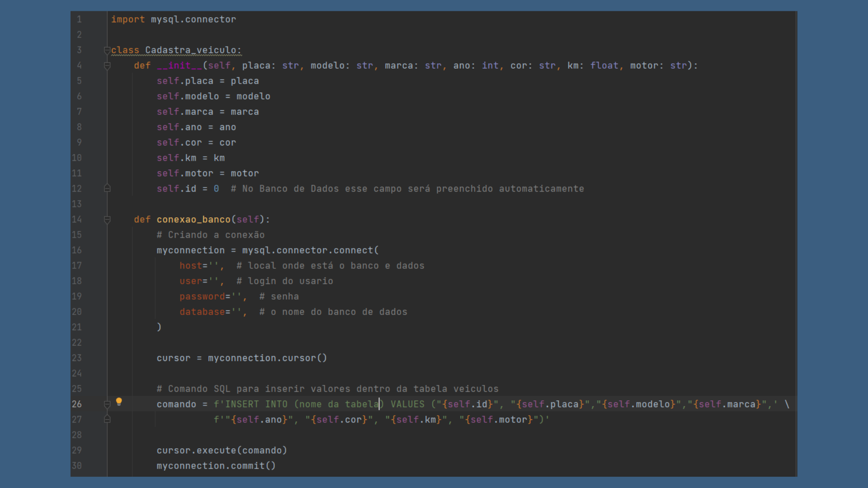Click the fold end marker on line 27

point(107,419)
